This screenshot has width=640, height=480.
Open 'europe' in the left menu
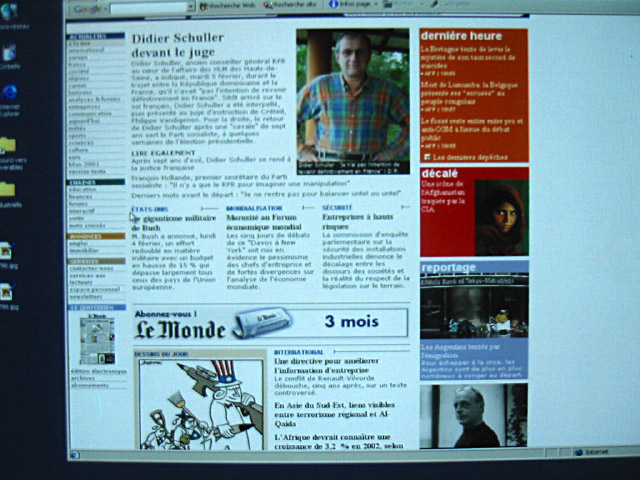coord(78,58)
